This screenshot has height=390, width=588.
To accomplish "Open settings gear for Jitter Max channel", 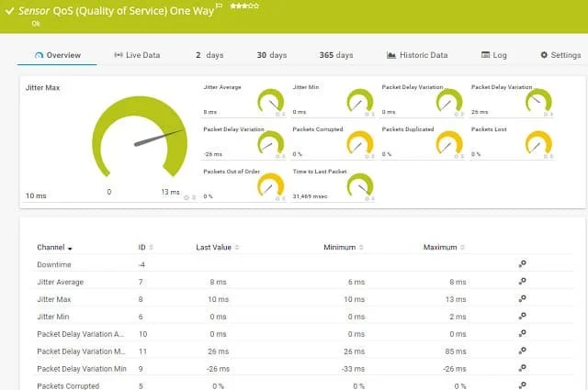I will (x=522, y=299).
